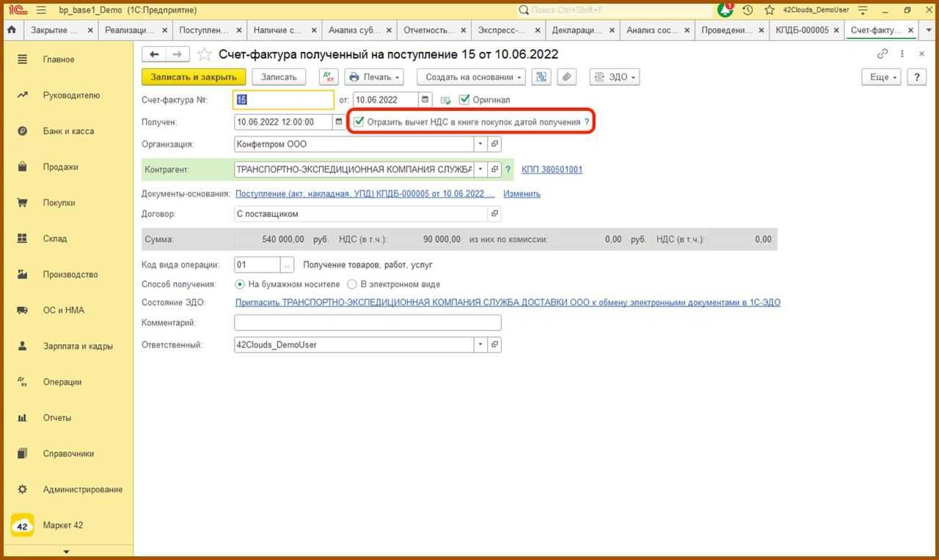Click the star icon to favorite this document
This screenshot has width=939, height=560.
(x=205, y=55)
